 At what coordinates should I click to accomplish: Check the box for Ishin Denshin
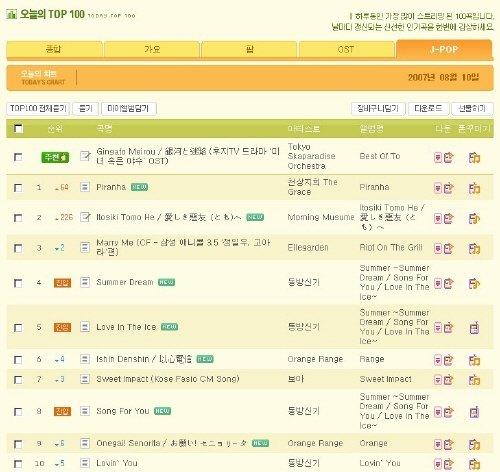18,360
